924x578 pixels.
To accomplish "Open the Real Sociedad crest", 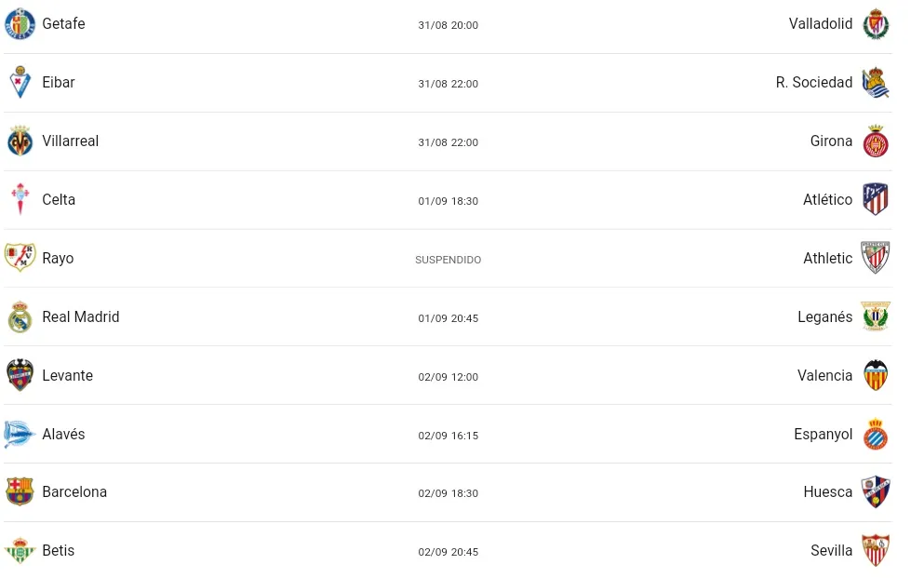I will [x=875, y=83].
